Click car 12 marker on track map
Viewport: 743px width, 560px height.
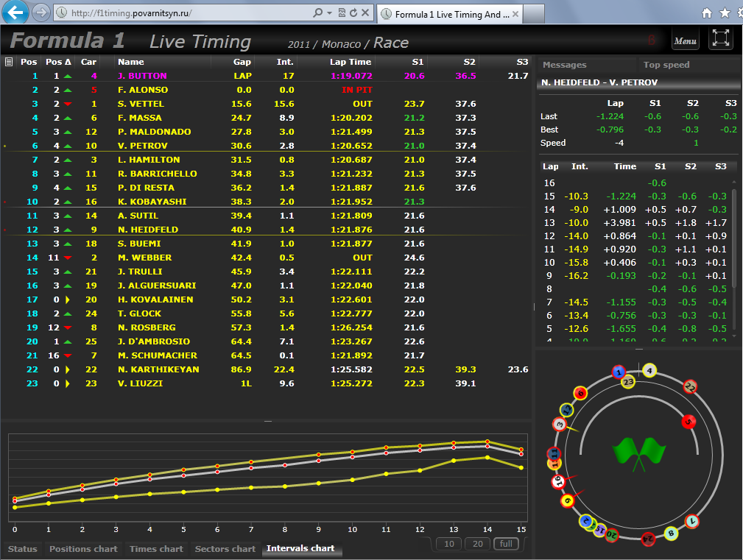pos(567,410)
